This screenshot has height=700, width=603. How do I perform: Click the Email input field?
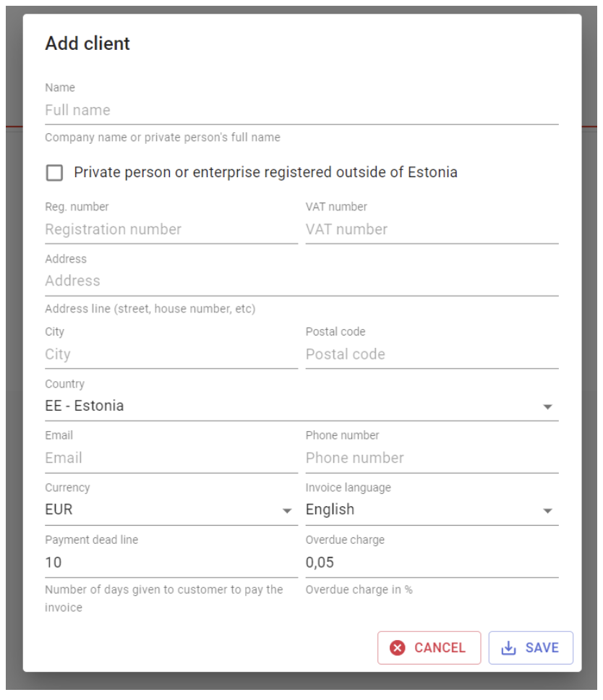(171, 458)
